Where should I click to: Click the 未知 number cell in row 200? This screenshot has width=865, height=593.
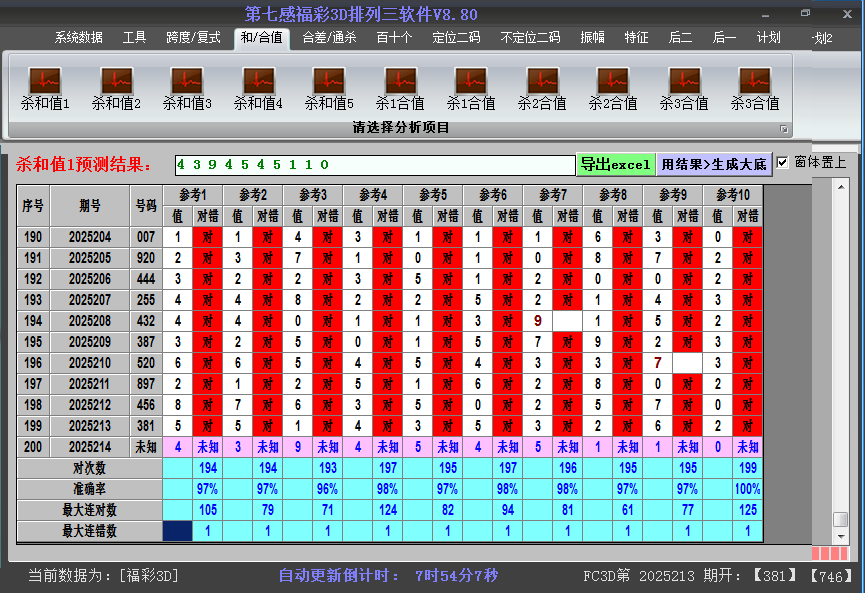tap(146, 447)
